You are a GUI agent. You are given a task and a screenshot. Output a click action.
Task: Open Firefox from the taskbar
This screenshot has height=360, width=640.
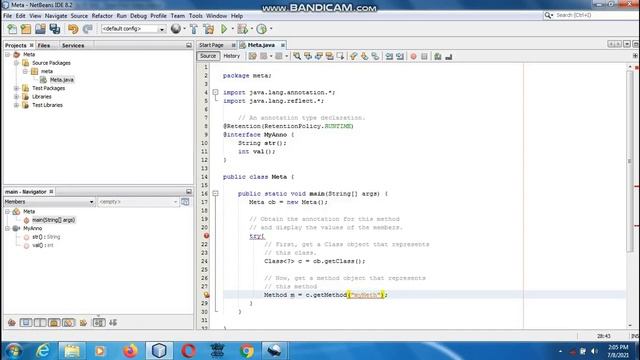[130, 351]
